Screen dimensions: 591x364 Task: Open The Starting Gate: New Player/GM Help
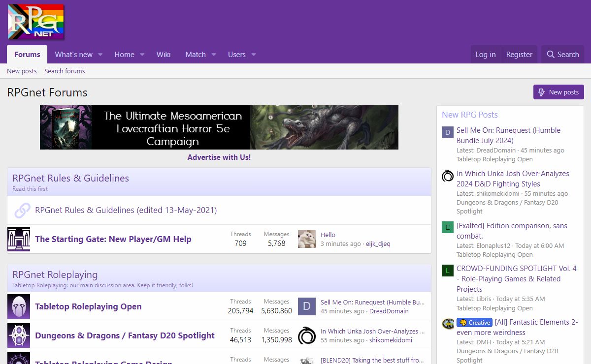point(113,239)
